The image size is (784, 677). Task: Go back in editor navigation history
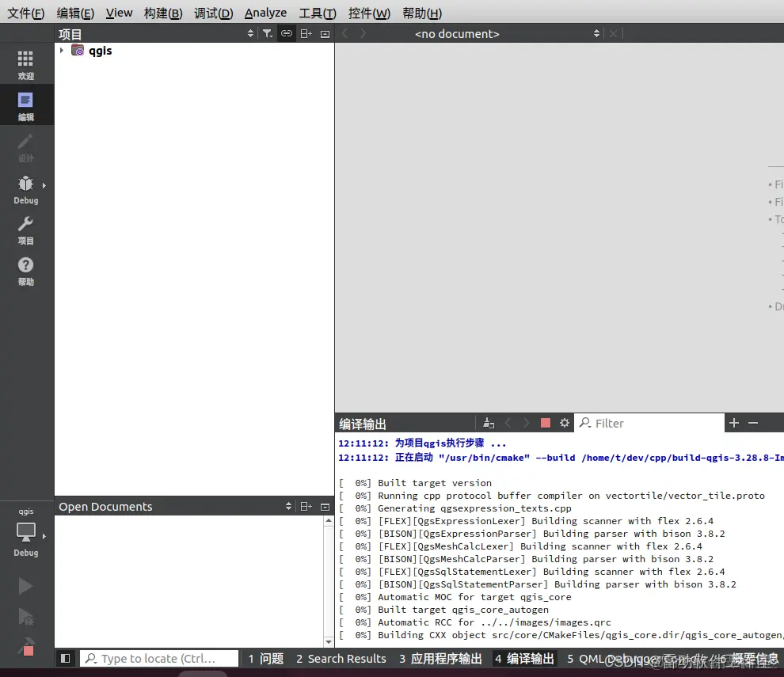pos(344,33)
